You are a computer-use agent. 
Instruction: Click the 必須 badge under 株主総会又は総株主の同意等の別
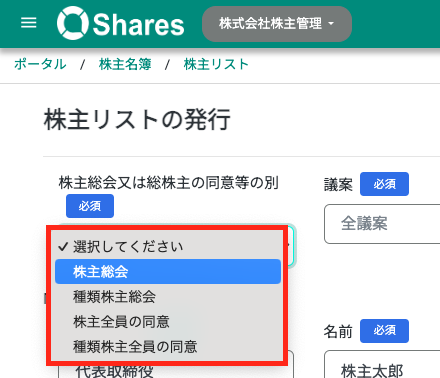(x=90, y=206)
